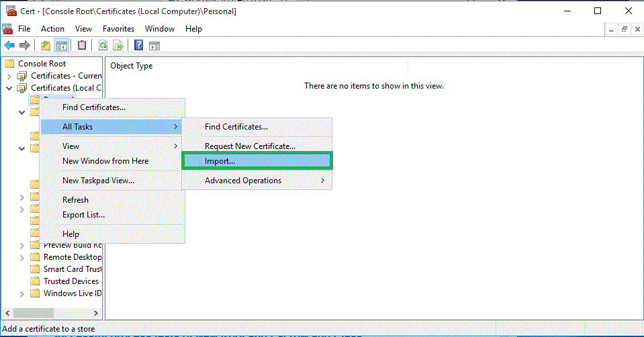Click the Object Type column header
The width and height of the screenshot is (644, 337).
[132, 66]
